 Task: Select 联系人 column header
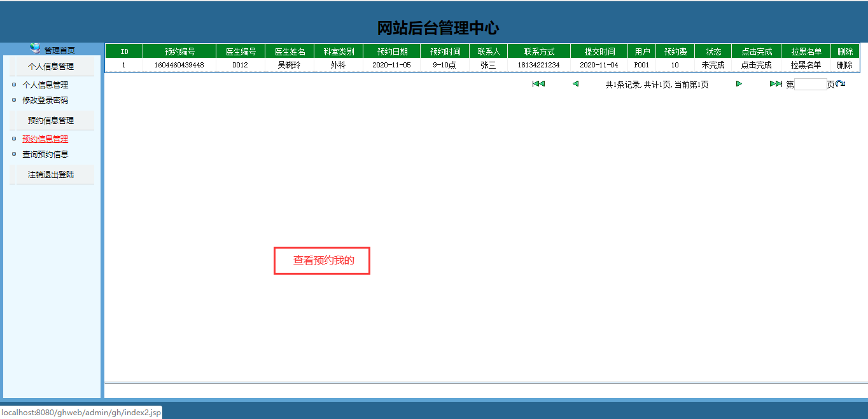pyautogui.click(x=488, y=52)
